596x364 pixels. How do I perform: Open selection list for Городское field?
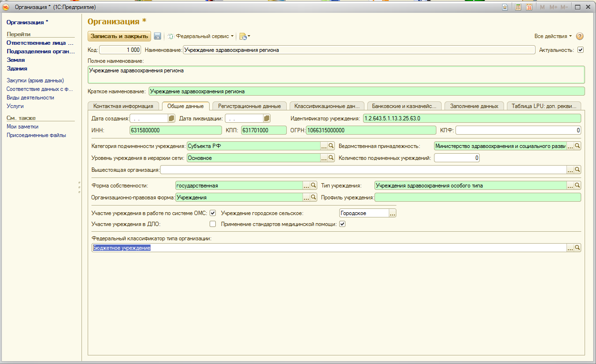pos(392,213)
